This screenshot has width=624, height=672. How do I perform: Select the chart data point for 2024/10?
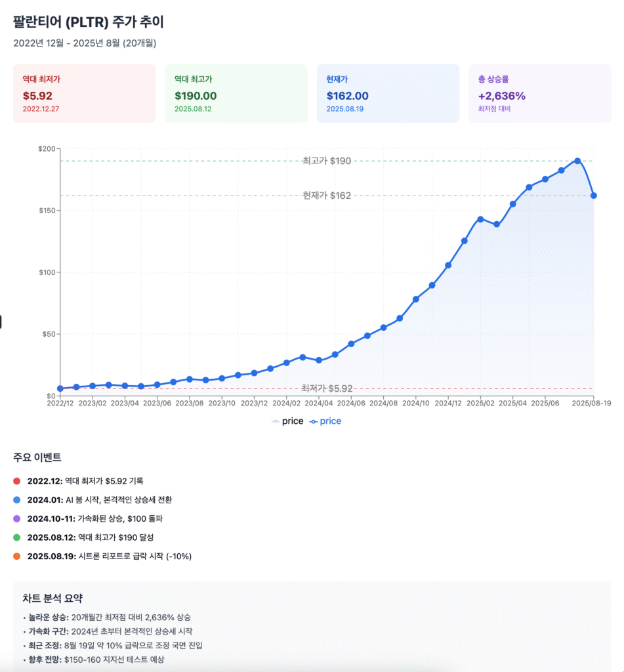pyautogui.click(x=416, y=299)
